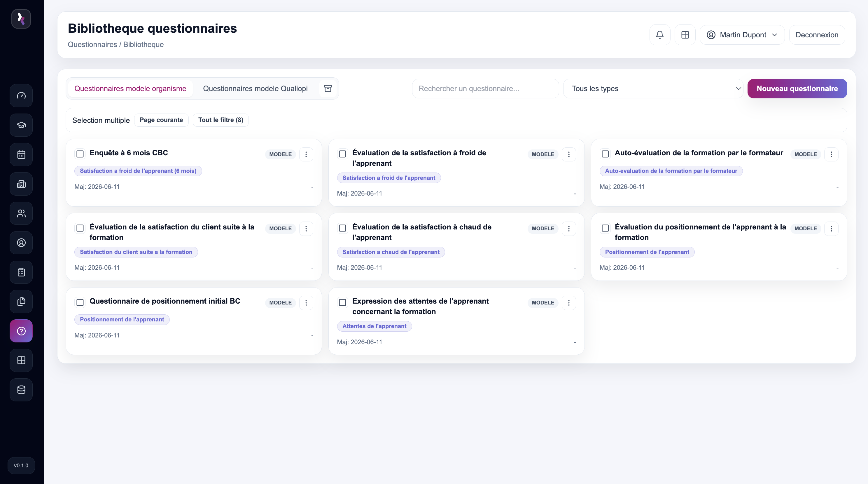Open the Martin Dupont user menu

[x=742, y=35]
